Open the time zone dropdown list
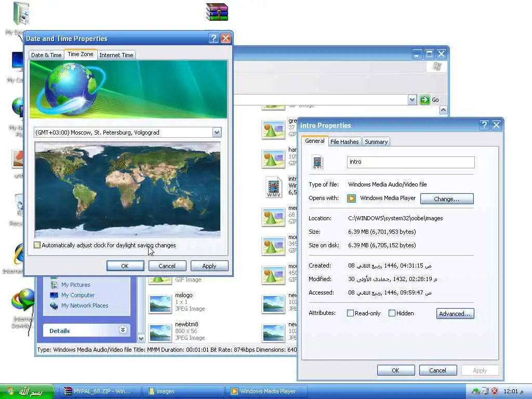Screen dimensions: 532x399 coord(217,132)
